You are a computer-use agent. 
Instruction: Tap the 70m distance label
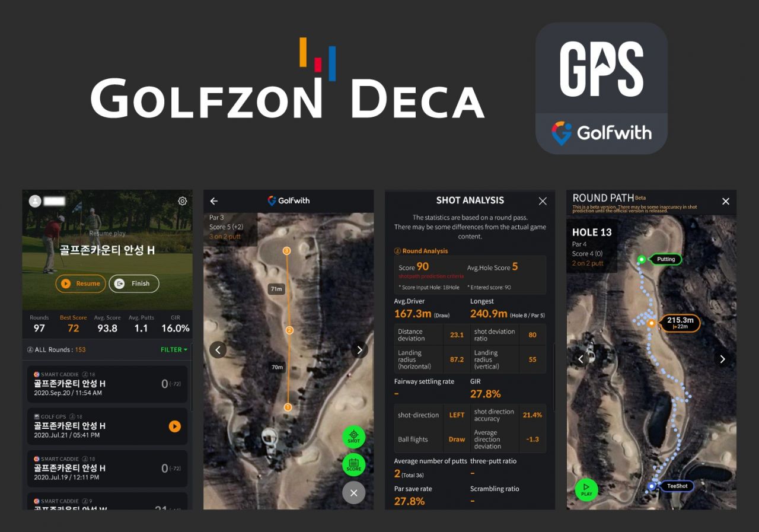[277, 367]
